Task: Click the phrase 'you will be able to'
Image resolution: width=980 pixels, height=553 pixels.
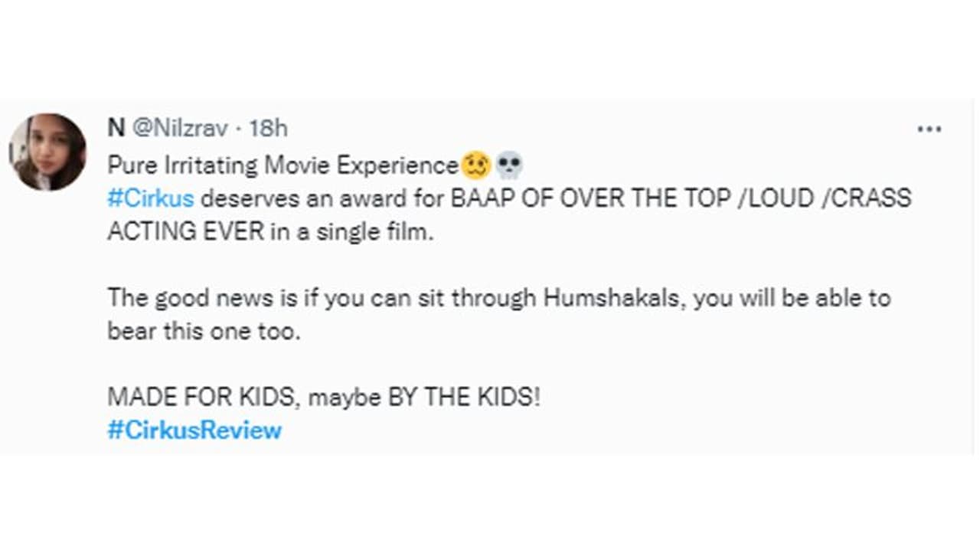Action: pos(792,297)
